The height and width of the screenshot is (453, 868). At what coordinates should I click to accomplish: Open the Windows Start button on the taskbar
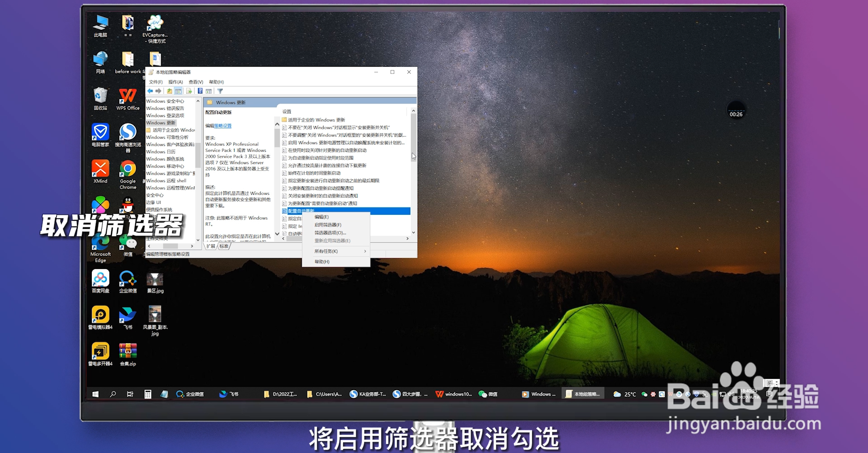95,394
